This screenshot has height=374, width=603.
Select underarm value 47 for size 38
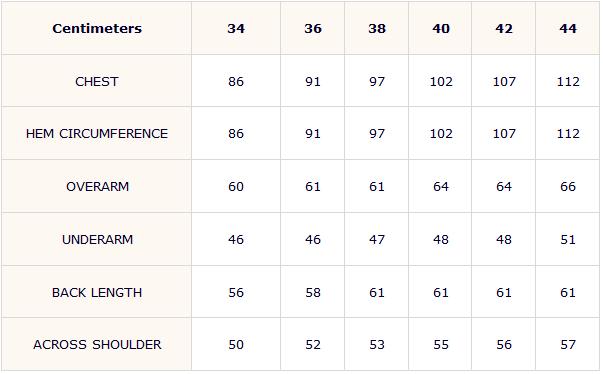coord(377,240)
